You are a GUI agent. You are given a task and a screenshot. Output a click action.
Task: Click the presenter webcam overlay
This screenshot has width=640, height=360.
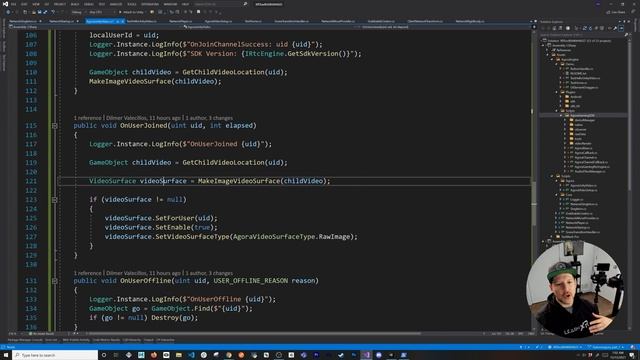click(x=575, y=289)
